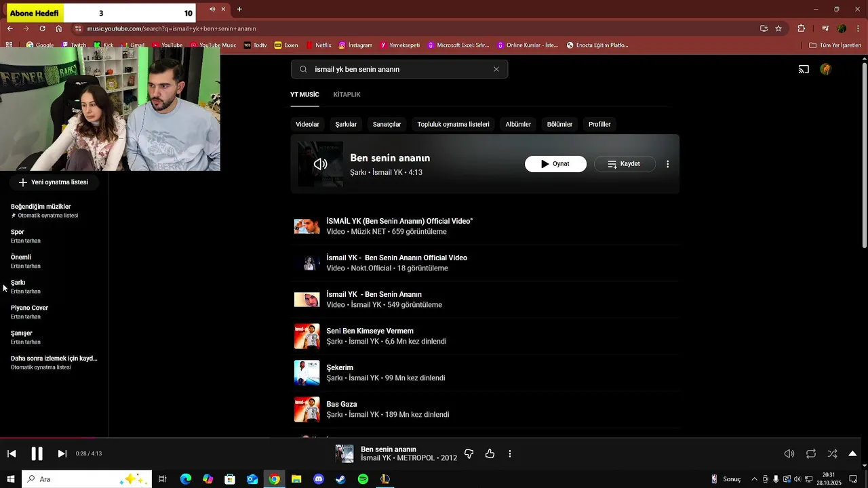Filter results by Bölümler chip
Image resolution: width=868 pixels, height=488 pixels.
(559, 124)
